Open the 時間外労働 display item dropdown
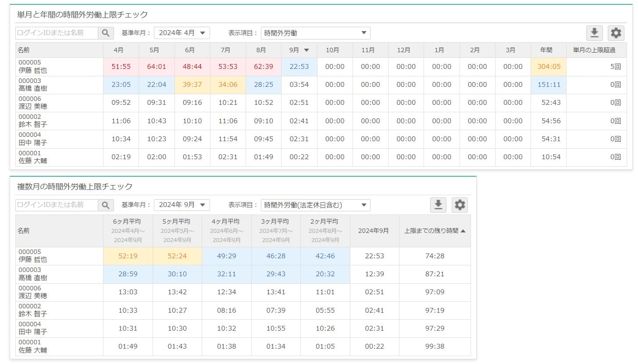The height and width of the screenshot is (364, 638). tap(315, 33)
